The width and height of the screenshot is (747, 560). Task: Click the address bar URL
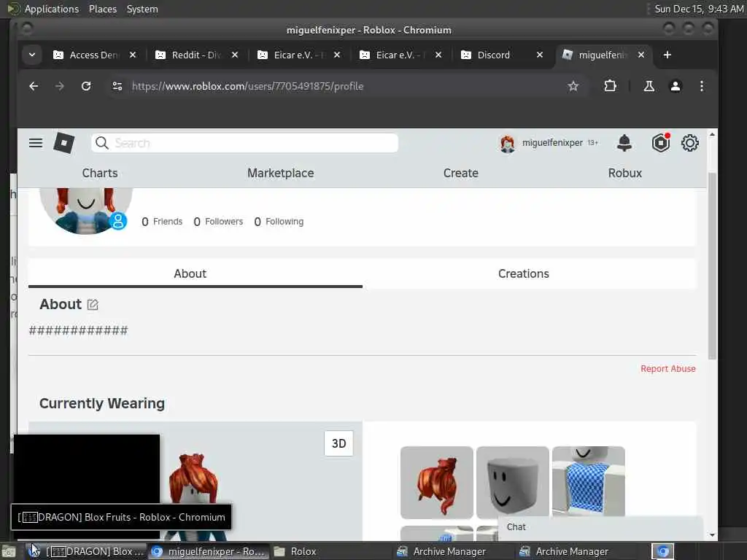point(248,86)
